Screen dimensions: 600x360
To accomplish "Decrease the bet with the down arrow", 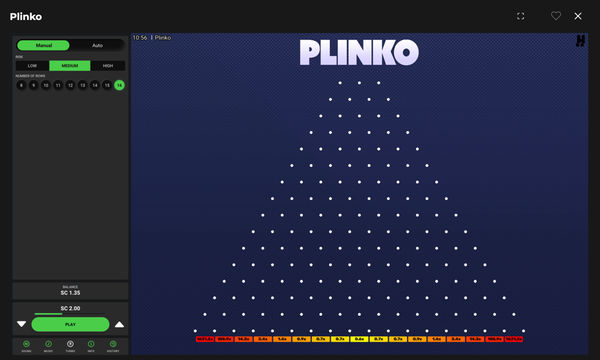I will [x=21, y=324].
